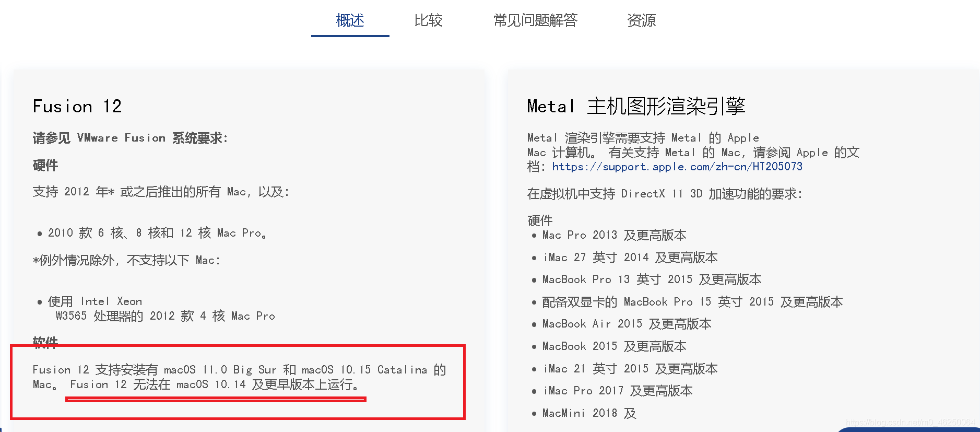Click the 请参见 VMware Fusion 系统要求 text
Screen dimensions: 980x432
pyautogui.click(x=130, y=138)
